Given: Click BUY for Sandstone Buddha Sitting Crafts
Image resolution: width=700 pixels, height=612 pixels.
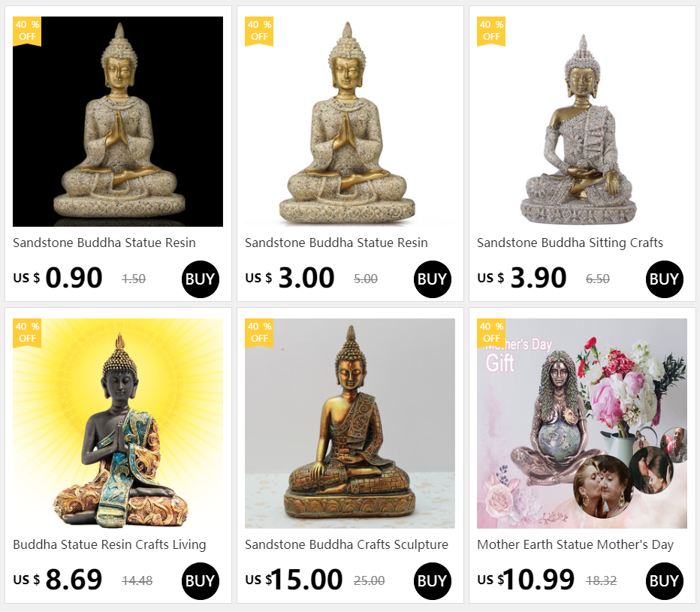Looking at the screenshot, I should pyautogui.click(x=664, y=279).
